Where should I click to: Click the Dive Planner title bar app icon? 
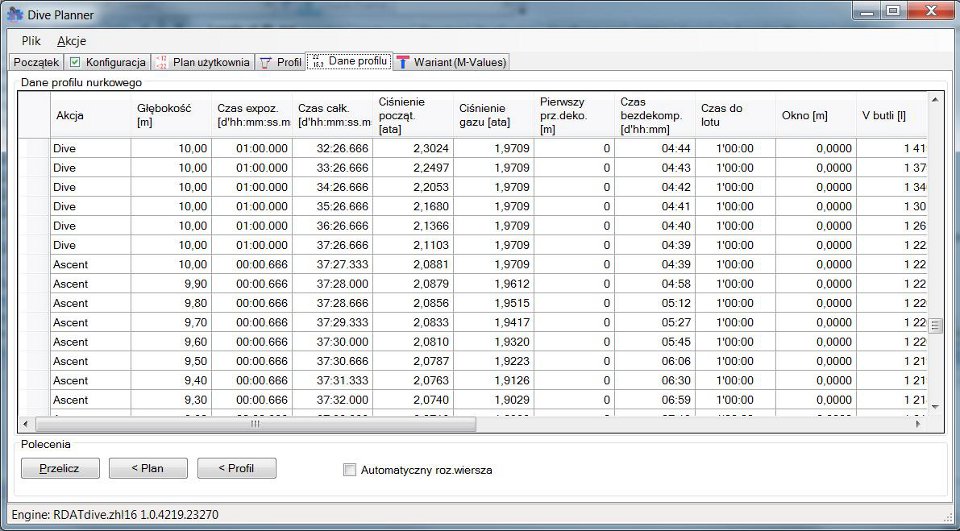[x=14, y=12]
